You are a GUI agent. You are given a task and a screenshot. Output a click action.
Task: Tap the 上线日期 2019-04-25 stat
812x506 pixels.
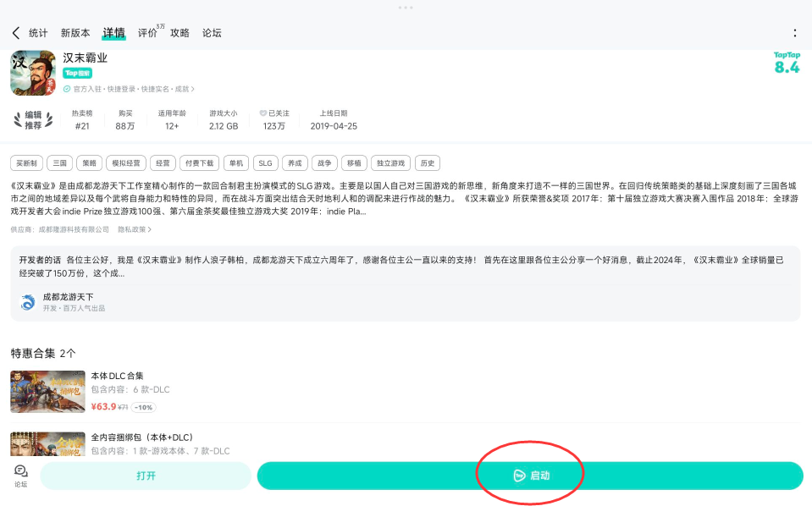334,120
